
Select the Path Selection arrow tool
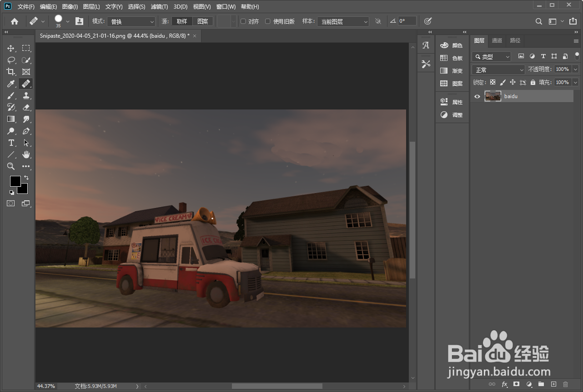tap(26, 143)
